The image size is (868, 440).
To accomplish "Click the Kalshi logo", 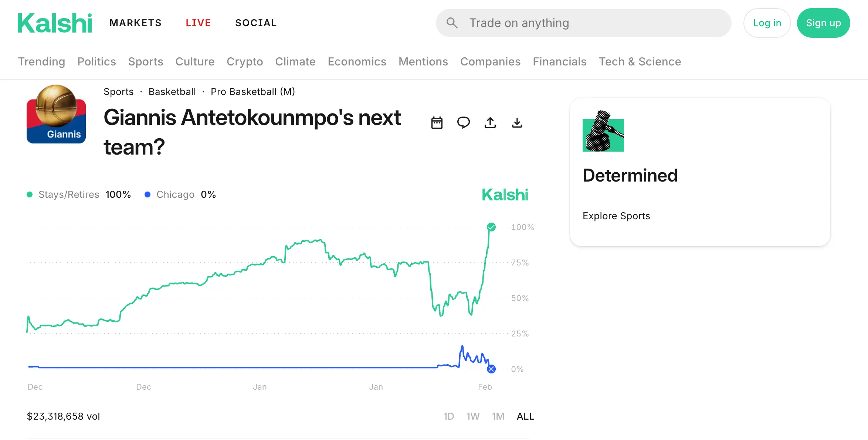I will click(55, 22).
